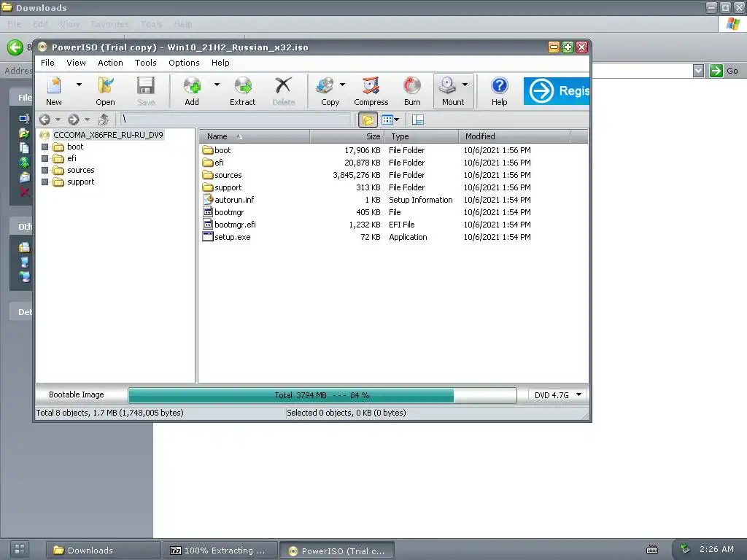Click the Open toolbar icon
The width and height of the screenshot is (747, 560).
105,91
